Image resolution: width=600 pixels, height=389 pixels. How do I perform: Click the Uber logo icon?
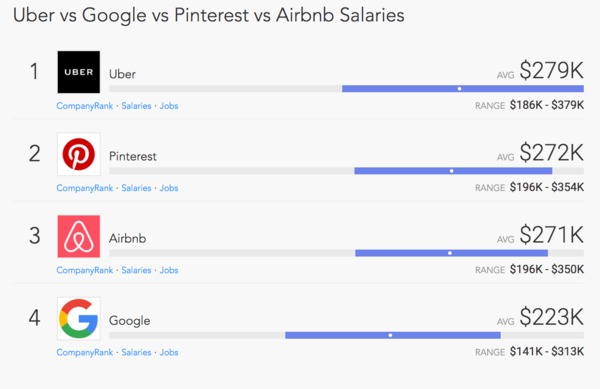(x=79, y=72)
